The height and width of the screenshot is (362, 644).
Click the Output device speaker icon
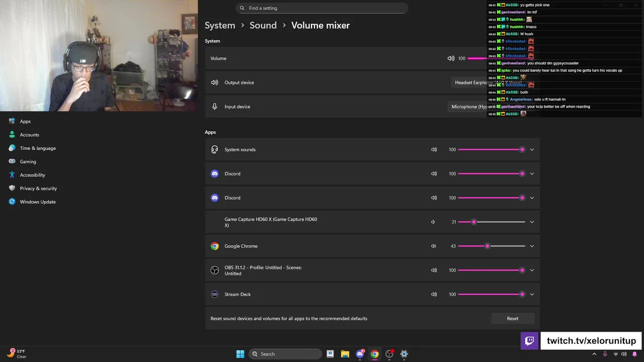215,82
